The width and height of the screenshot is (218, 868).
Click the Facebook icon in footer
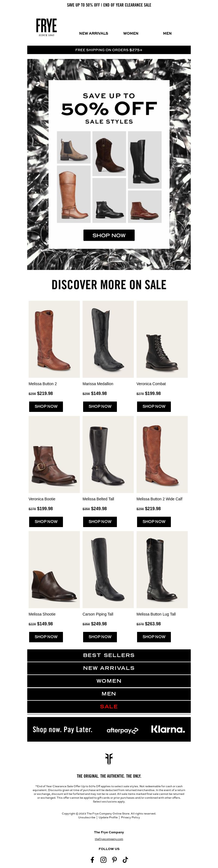click(x=93, y=859)
